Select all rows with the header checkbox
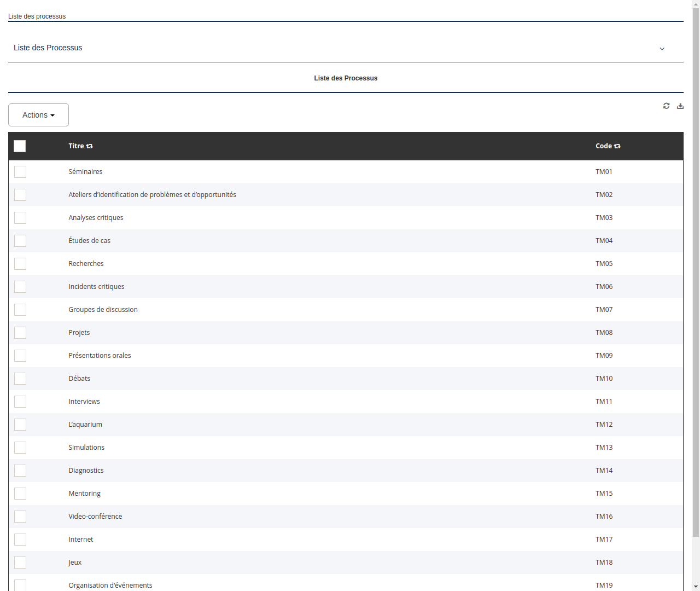700x591 pixels. click(x=20, y=146)
